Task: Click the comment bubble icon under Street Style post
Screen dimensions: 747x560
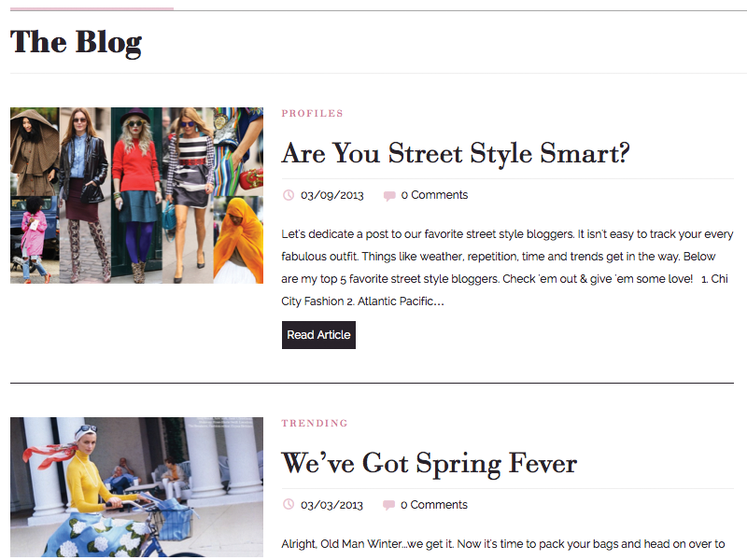Action: pos(388,196)
